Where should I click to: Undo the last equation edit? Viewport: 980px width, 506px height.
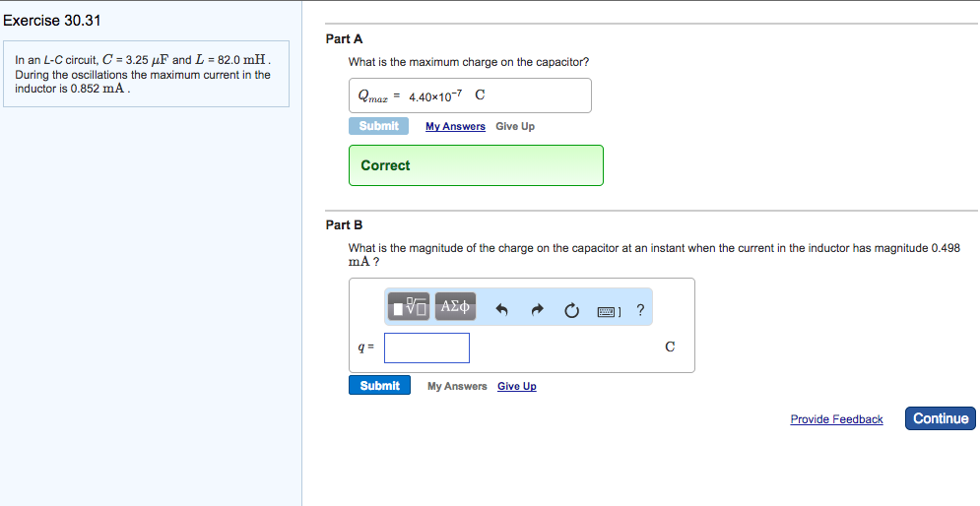tap(501, 311)
